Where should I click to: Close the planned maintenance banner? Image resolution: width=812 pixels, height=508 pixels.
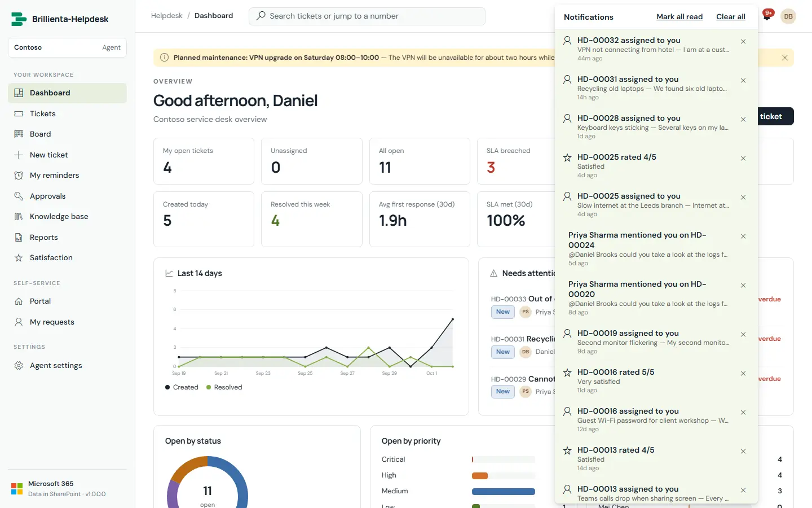[785, 58]
